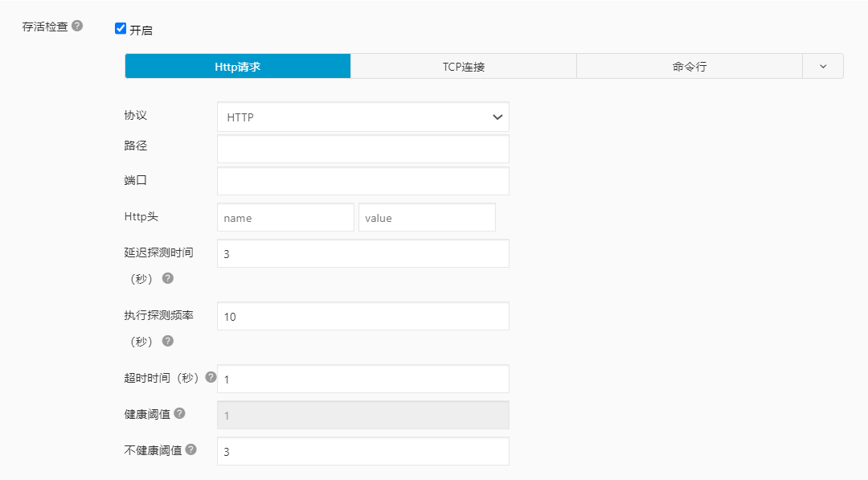The width and height of the screenshot is (868, 480).
Task: Open help icon next to 存活检查
Action: (77, 26)
